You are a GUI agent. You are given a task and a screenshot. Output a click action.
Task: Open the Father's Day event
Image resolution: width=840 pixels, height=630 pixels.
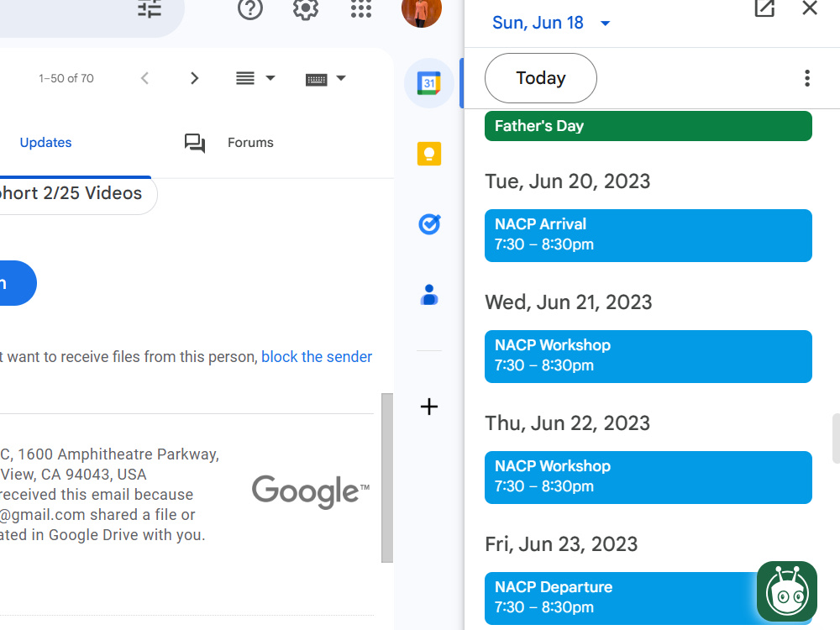pyautogui.click(x=648, y=126)
